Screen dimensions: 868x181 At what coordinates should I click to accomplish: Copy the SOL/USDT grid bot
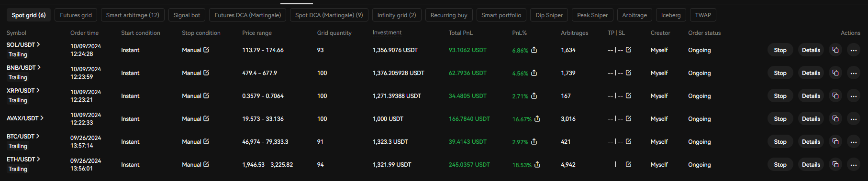[835, 50]
